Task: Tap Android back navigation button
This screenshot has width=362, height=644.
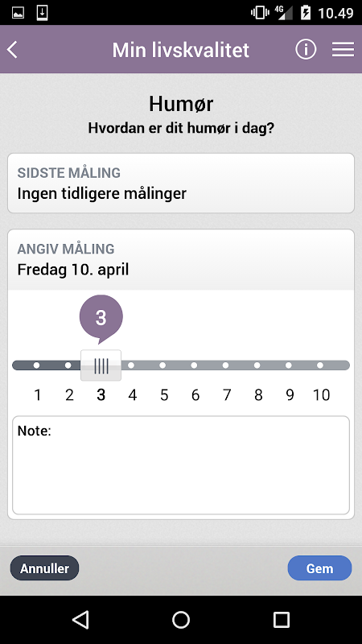Action: [81, 619]
